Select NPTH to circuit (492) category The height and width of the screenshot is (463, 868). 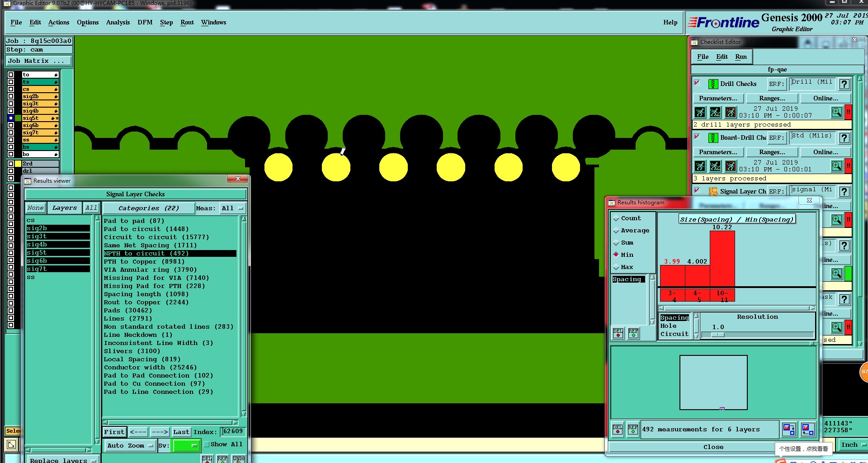point(170,254)
